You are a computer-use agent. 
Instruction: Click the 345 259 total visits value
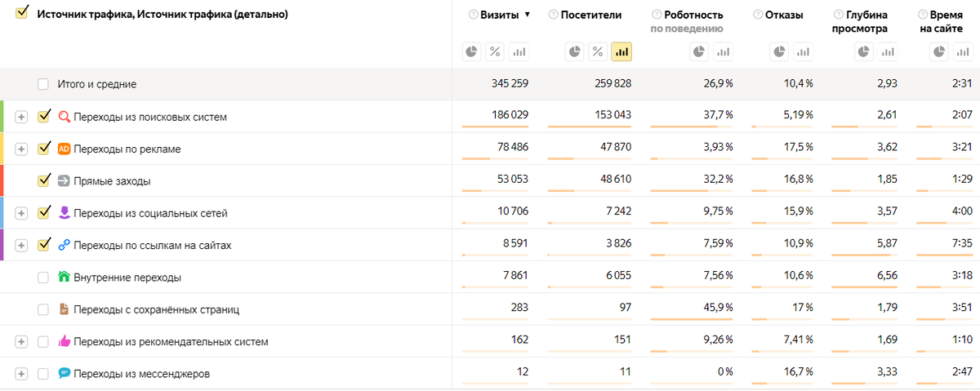tap(509, 84)
